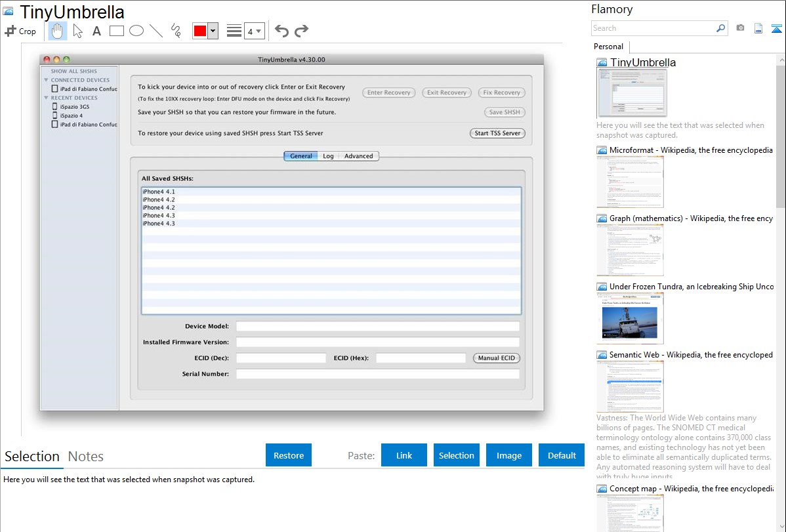Click the icon beside Microformat snapshot title
This screenshot has width=786, height=532.
coord(602,150)
